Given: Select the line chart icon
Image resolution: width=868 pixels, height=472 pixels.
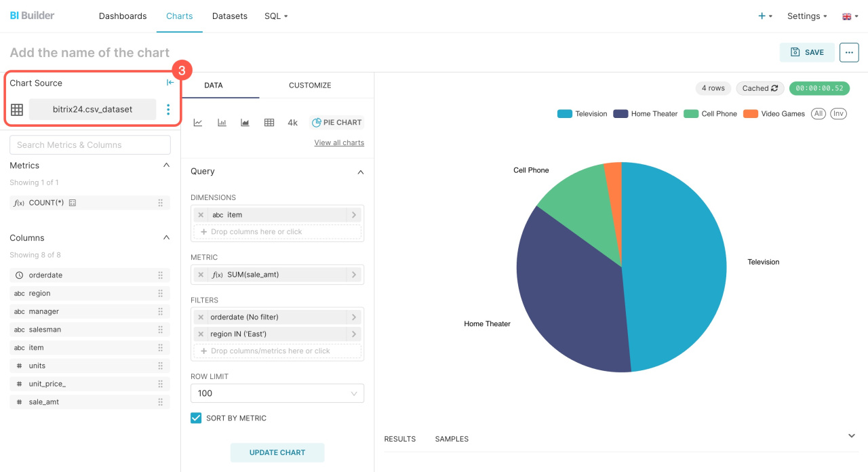Looking at the screenshot, I should [x=198, y=123].
